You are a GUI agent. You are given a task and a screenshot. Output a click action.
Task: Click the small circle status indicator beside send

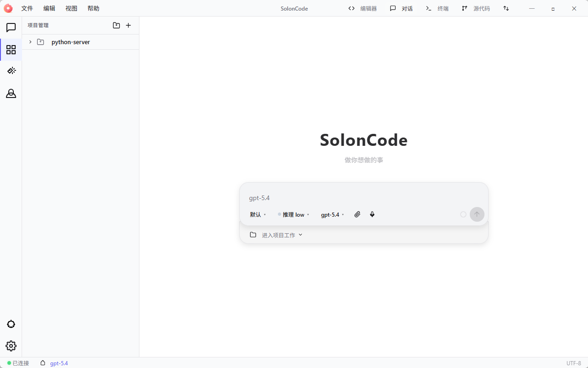[463, 214]
